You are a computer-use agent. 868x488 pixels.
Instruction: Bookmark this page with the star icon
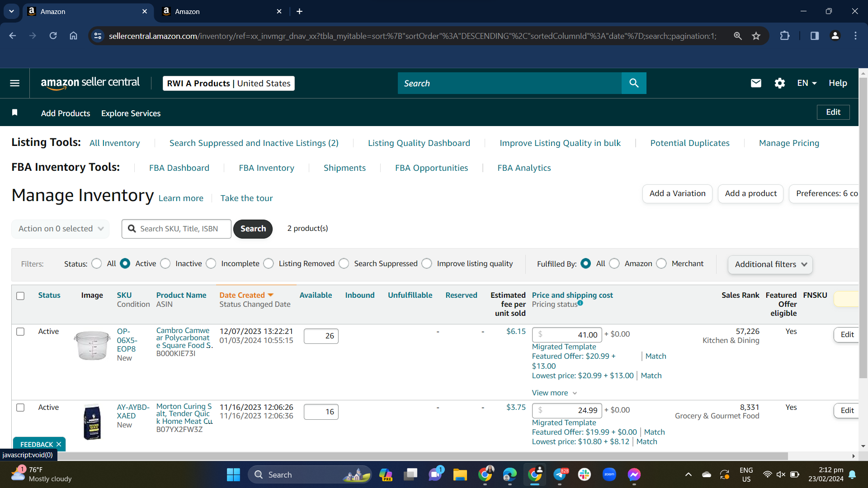756,36
